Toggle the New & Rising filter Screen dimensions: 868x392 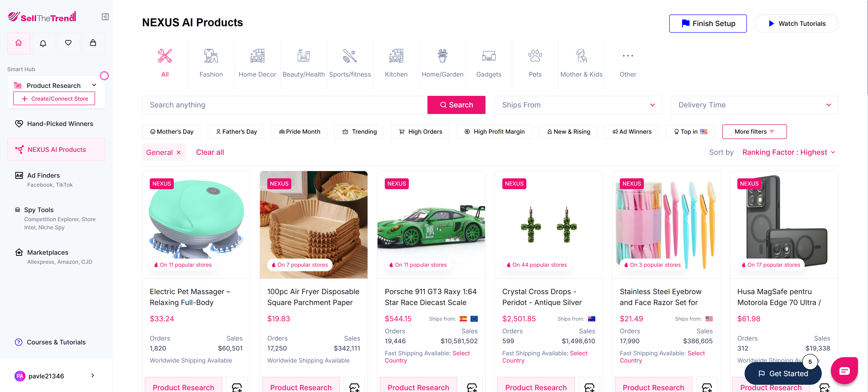(x=568, y=132)
